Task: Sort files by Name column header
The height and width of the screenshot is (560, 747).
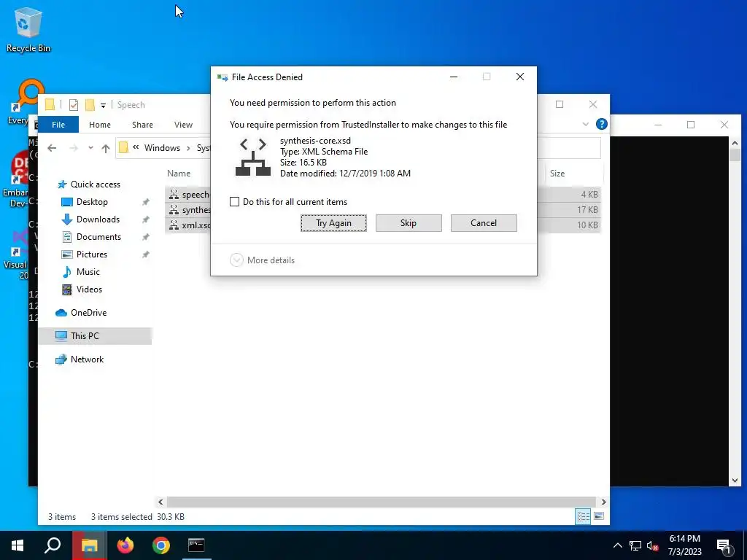Action: [179, 174]
